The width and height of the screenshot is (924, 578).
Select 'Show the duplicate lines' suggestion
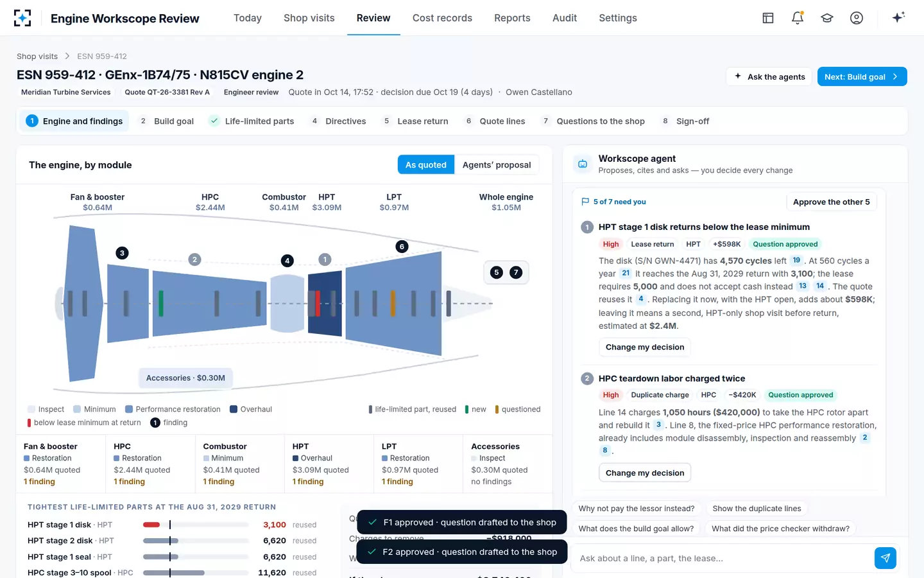point(757,509)
